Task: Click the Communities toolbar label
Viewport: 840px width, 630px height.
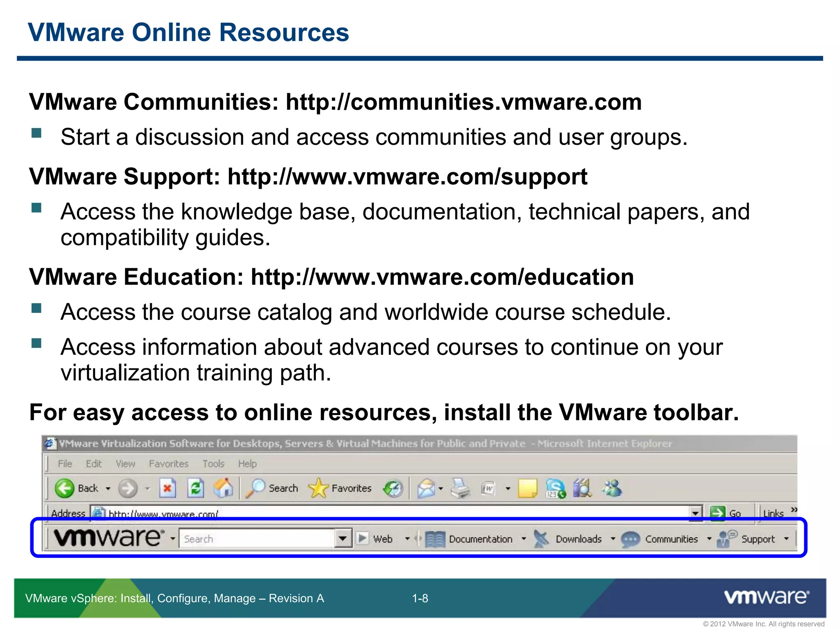Action: click(671, 539)
